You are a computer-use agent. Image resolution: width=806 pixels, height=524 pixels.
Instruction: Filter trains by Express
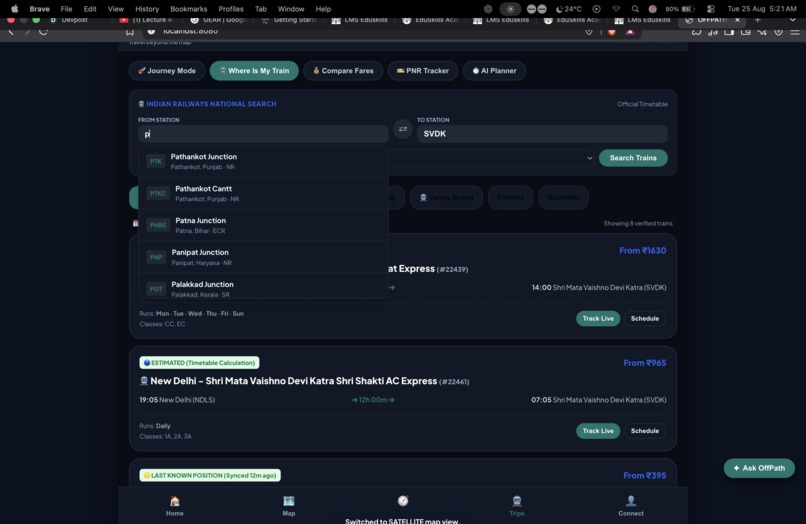(x=510, y=197)
